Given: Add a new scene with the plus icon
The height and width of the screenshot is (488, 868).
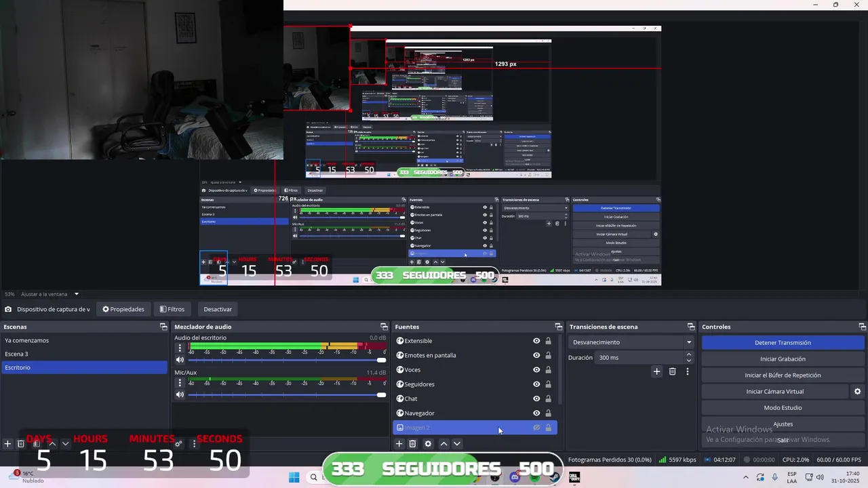Looking at the screenshot, I should (x=7, y=444).
